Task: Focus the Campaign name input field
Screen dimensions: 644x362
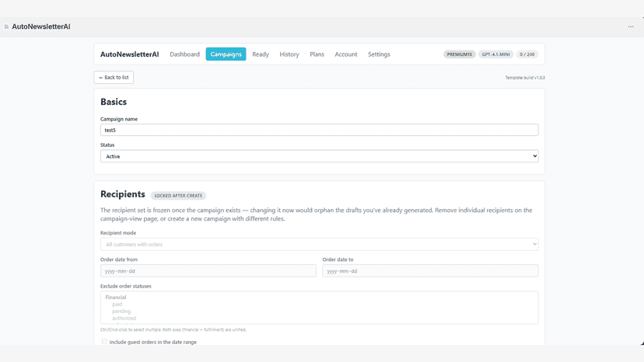Action: 319,130
